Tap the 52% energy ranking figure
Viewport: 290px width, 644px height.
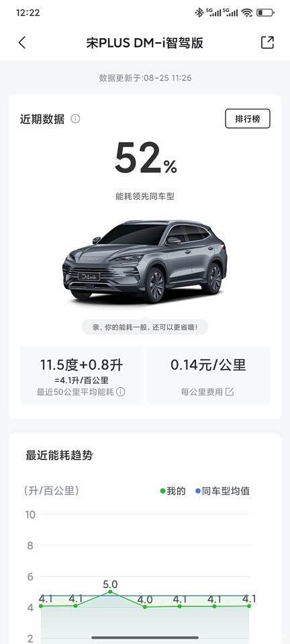(x=146, y=158)
